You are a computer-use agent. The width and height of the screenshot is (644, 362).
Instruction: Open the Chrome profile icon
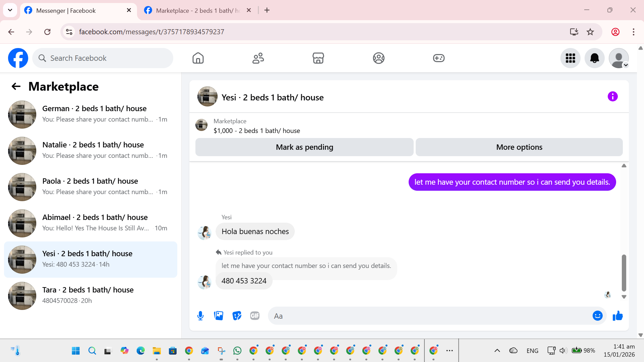pyautogui.click(x=615, y=32)
